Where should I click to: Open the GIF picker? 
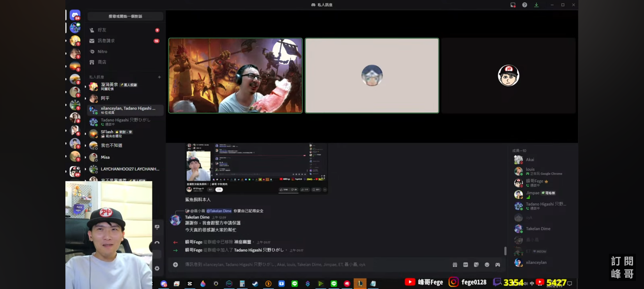coord(465,264)
